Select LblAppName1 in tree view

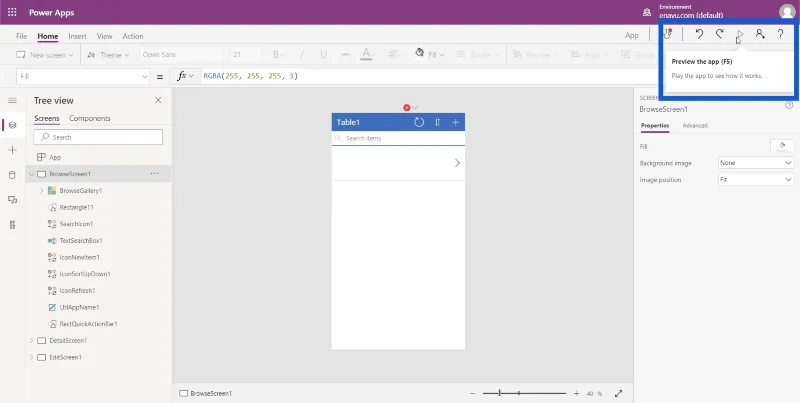point(80,307)
